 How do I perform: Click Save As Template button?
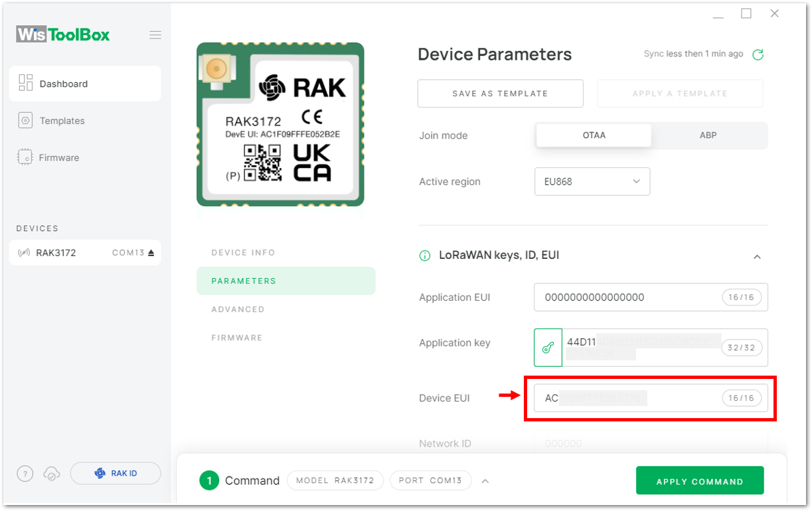500,94
